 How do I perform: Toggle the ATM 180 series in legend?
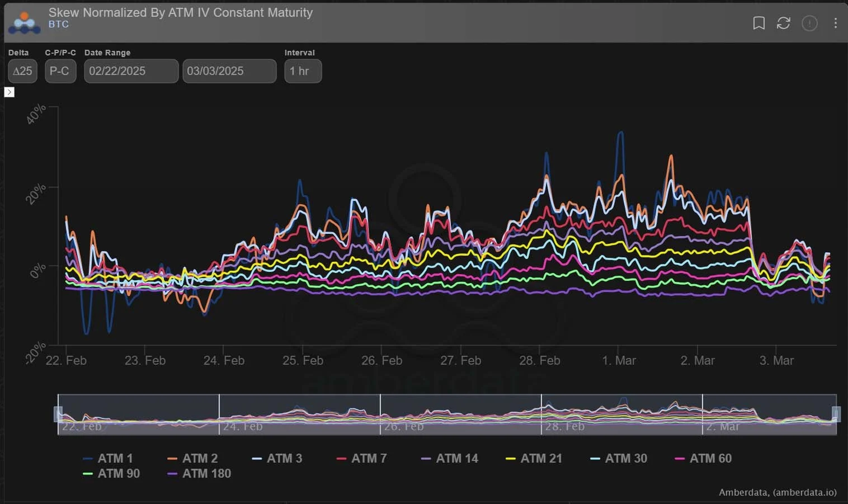coord(199,473)
